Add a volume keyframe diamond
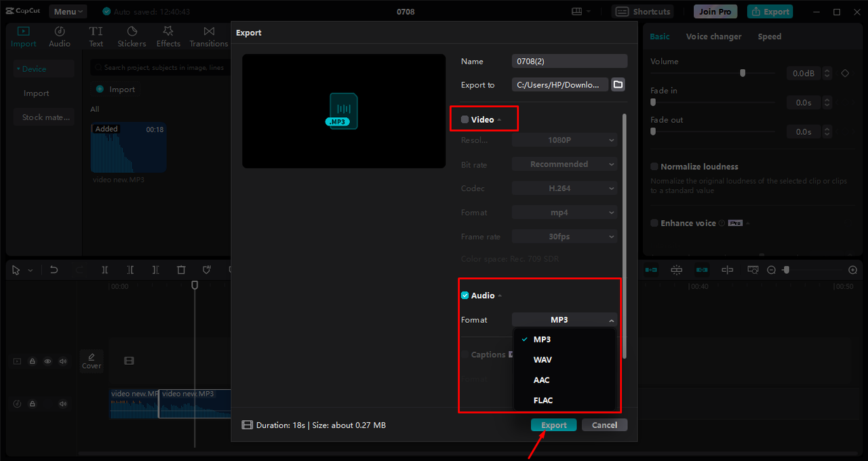 (845, 73)
